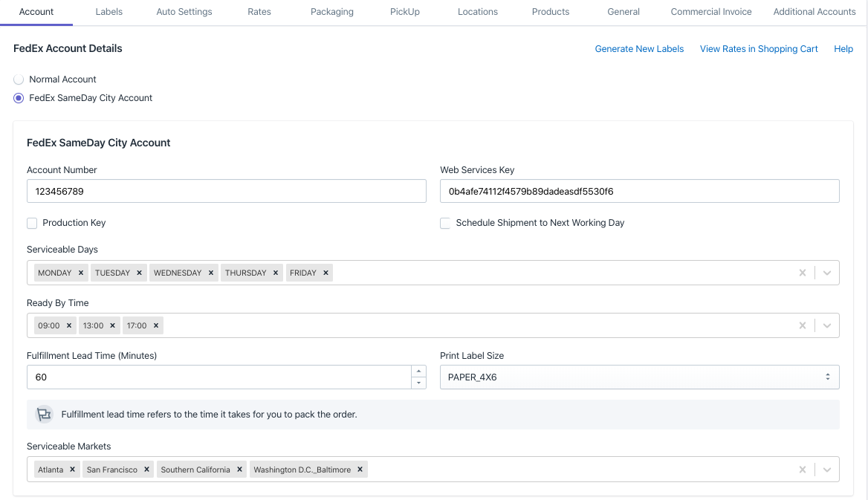Image resolution: width=868 pixels, height=500 pixels.
Task: Open the Locations tab
Action: (478, 12)
